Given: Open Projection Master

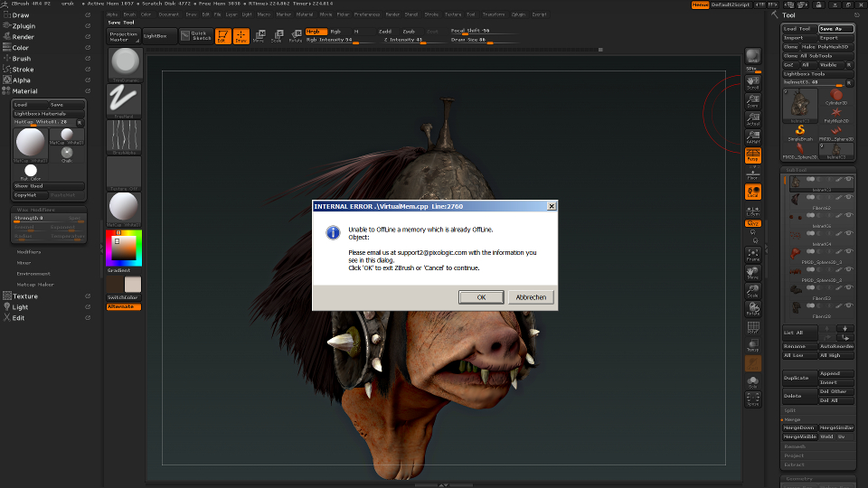Looking at the screenshot, I should [x=124, y=36].
